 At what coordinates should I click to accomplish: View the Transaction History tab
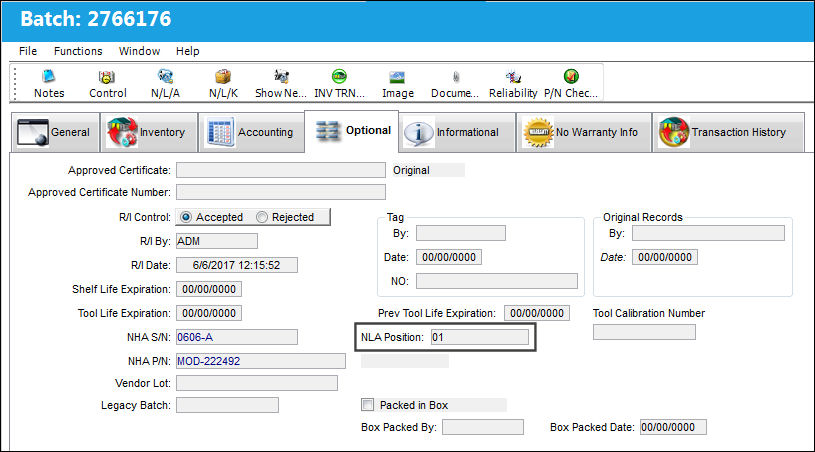[728, 132]
